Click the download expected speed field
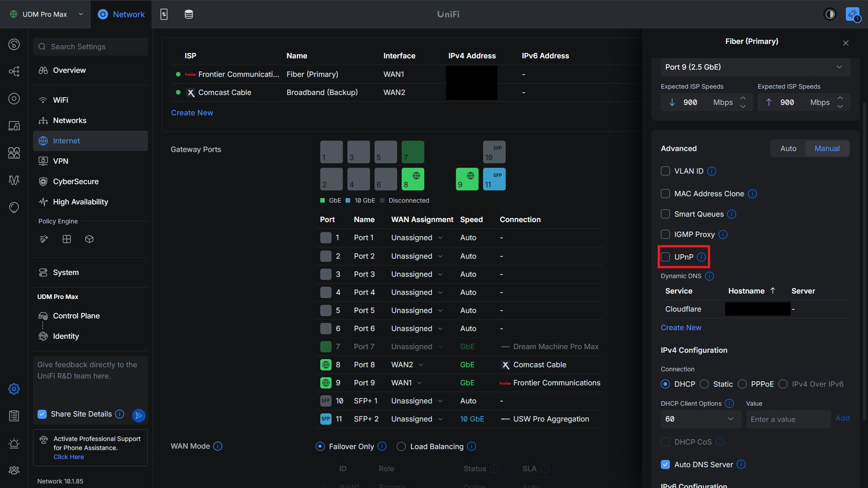The image size is (868, 488). pos(707,102)
